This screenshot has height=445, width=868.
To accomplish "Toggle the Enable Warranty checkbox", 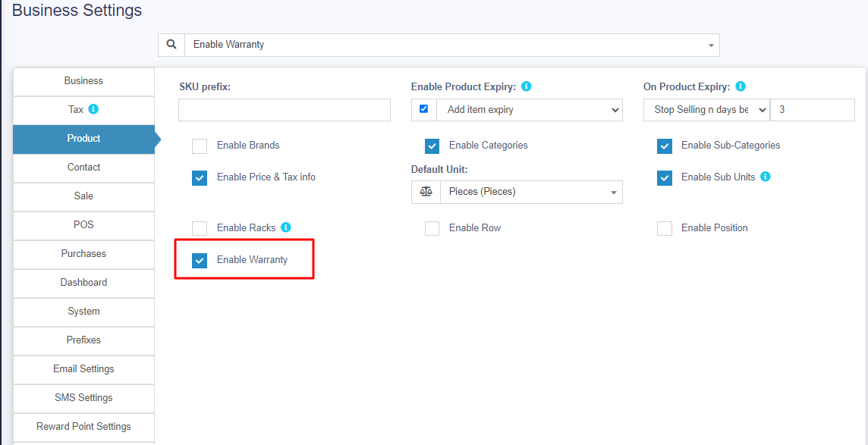I will (x=200, y=260).
